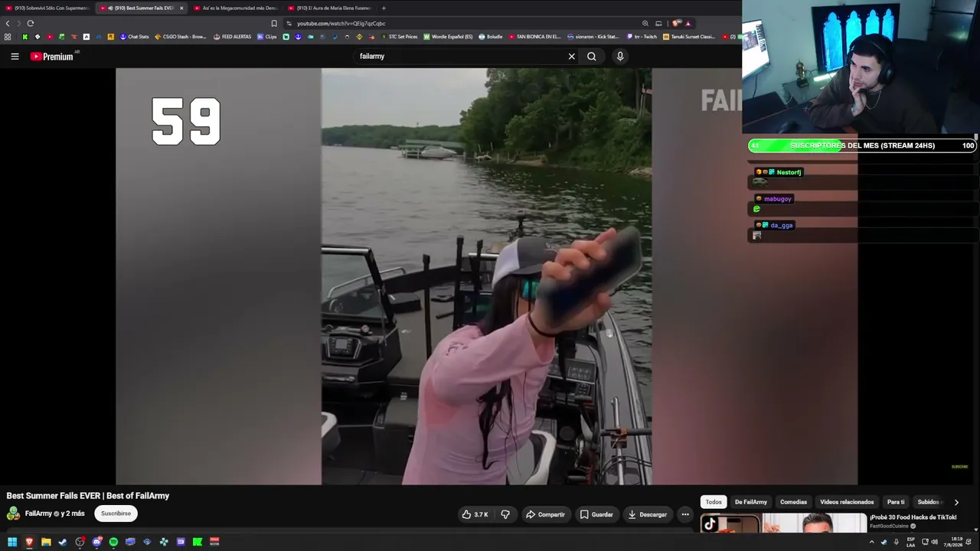Open the CS:GO Stash bookmark
The height and width of the screenshot is (551, 980).
pos(181,37)
